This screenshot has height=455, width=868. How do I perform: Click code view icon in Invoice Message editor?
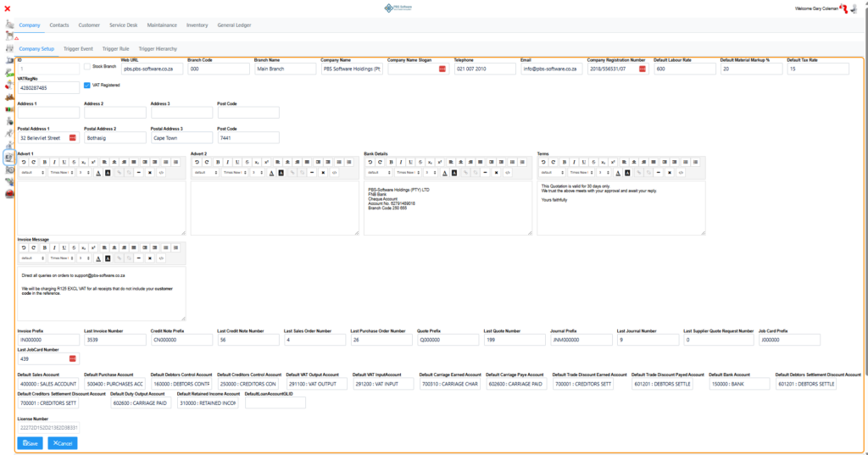161,258
